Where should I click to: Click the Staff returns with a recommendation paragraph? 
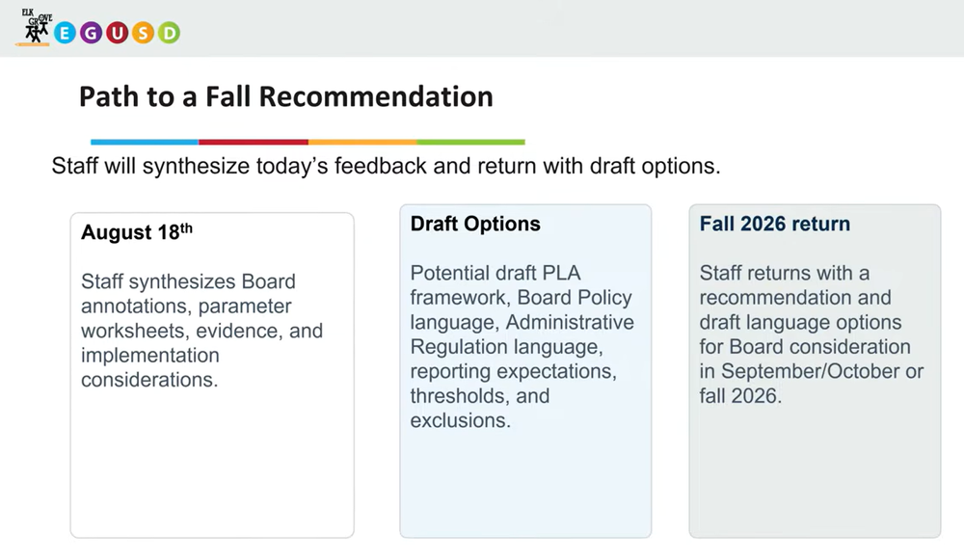(811, 334)
